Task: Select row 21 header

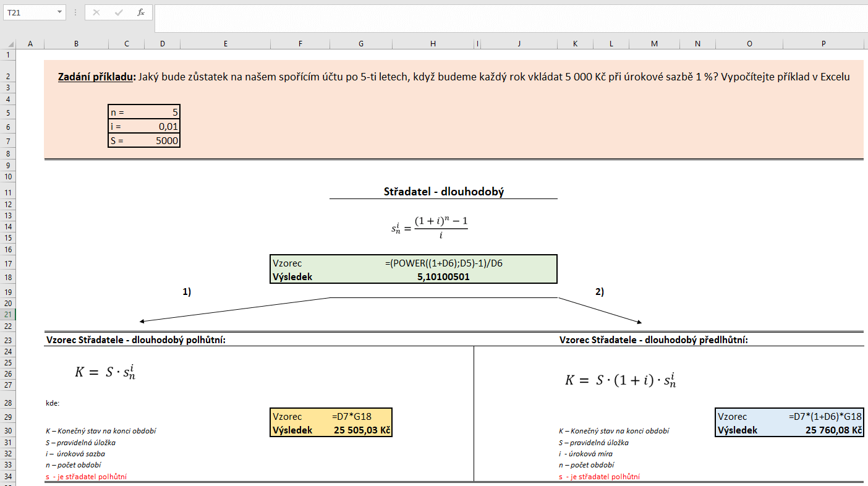Action: [7, 314]
